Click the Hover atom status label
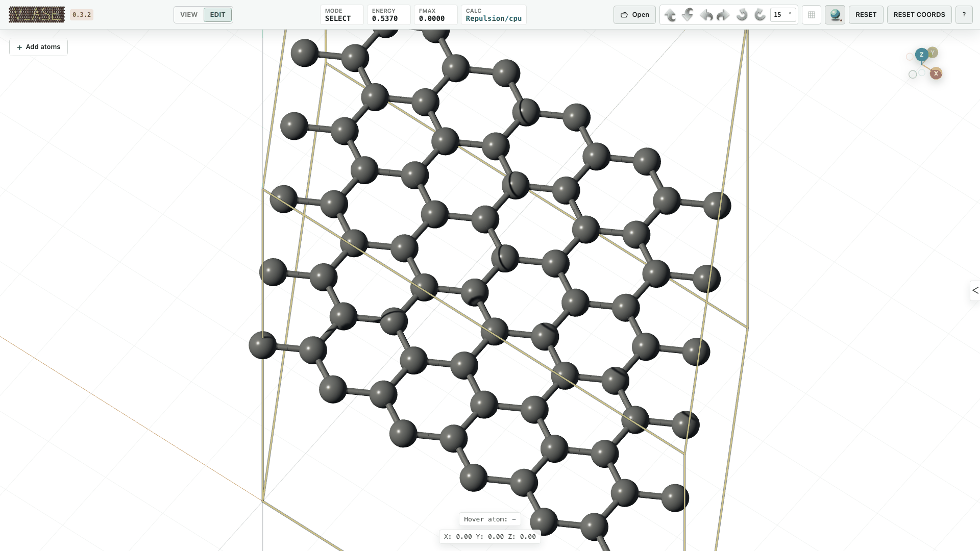This screenshot has width=980, height=551. tap(490, 519)
